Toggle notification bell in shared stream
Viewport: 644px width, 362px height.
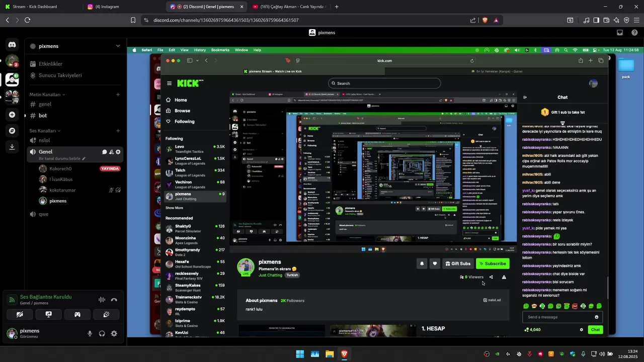pyautogui.click(x=422, y=263)
